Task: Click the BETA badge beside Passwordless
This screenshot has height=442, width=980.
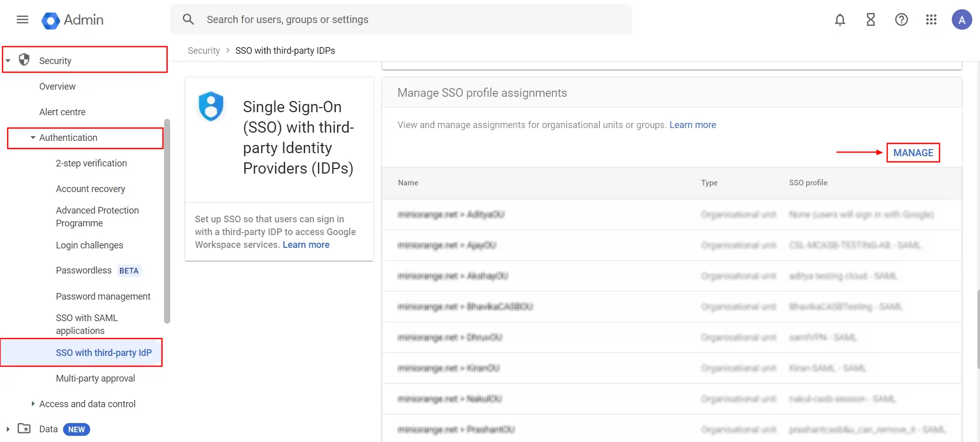Action: [x=129, y=270]
